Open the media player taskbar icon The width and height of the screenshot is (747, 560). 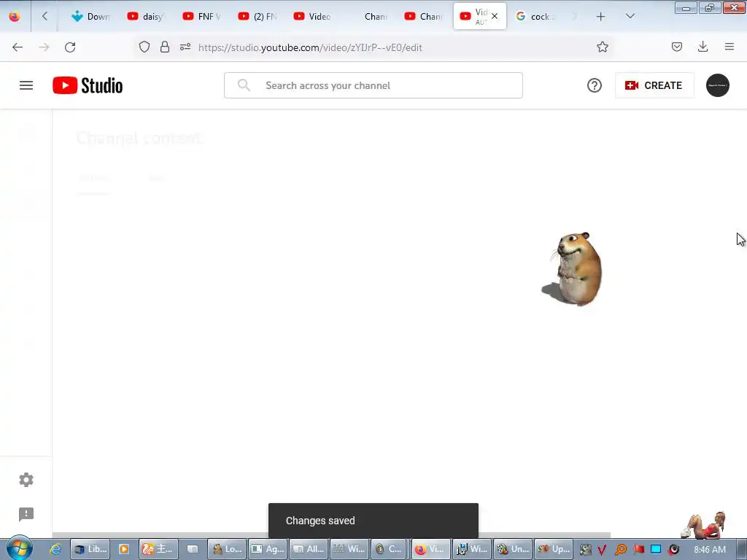tap(124, 549)
